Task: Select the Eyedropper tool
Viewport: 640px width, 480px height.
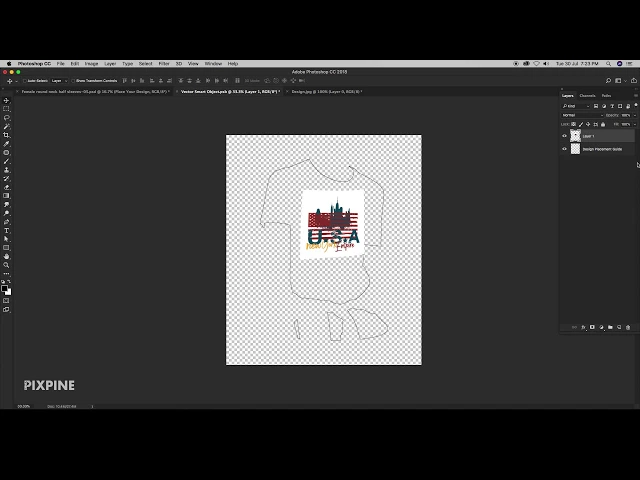Action: point(6,144)
